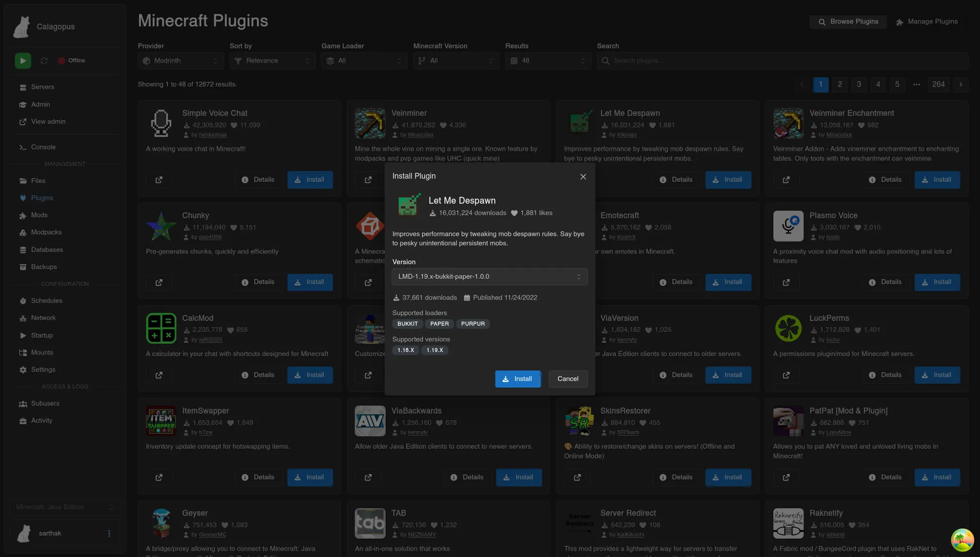Open user menu dots next to sarthak
Viewport: 980px width, 557px height.
click(x=109, y=533)
